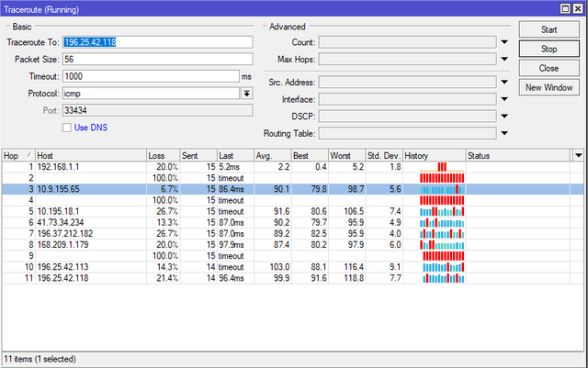
Task: Sort table by Std. Dev. column header
Action: click(384, 155)
